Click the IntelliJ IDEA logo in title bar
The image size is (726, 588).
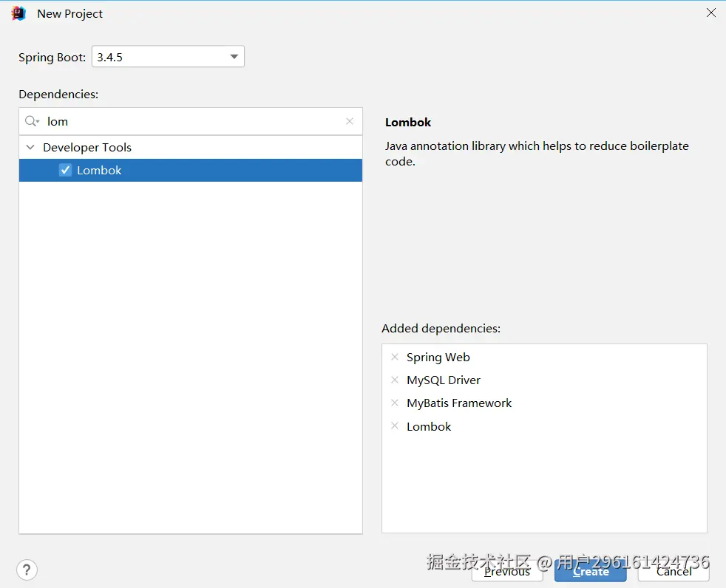tap(18, 13)
